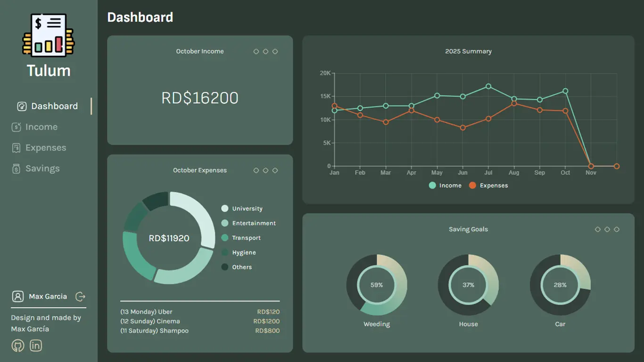644x362 pixels.
Task: Select middle diamond on October Expenses card
Action: pyautogui.click(x=265, y=171)
